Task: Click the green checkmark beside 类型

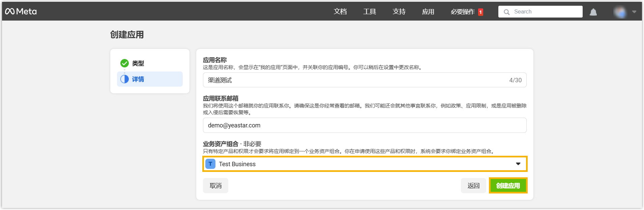Action: click(x=124, y=63)
